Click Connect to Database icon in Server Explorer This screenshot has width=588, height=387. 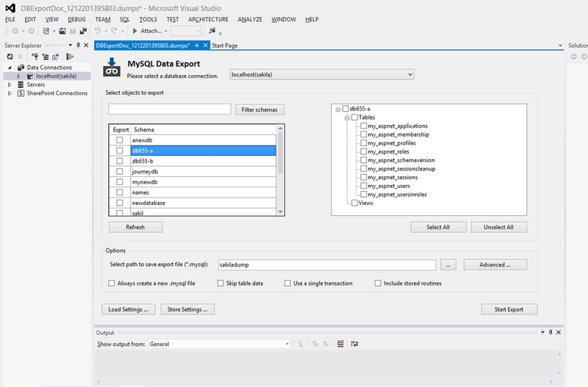(35, 57)
